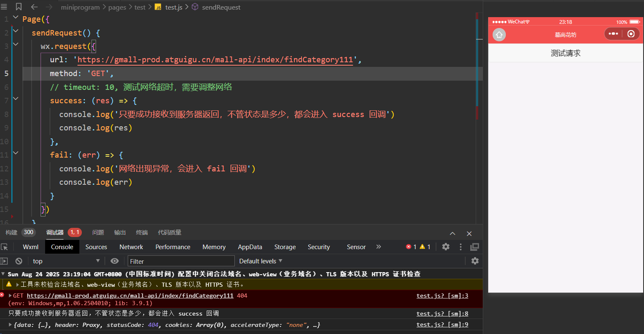Screen dimensions: 644x334
Task: Click the yellow warning count icon
Action: click(422, 247)
